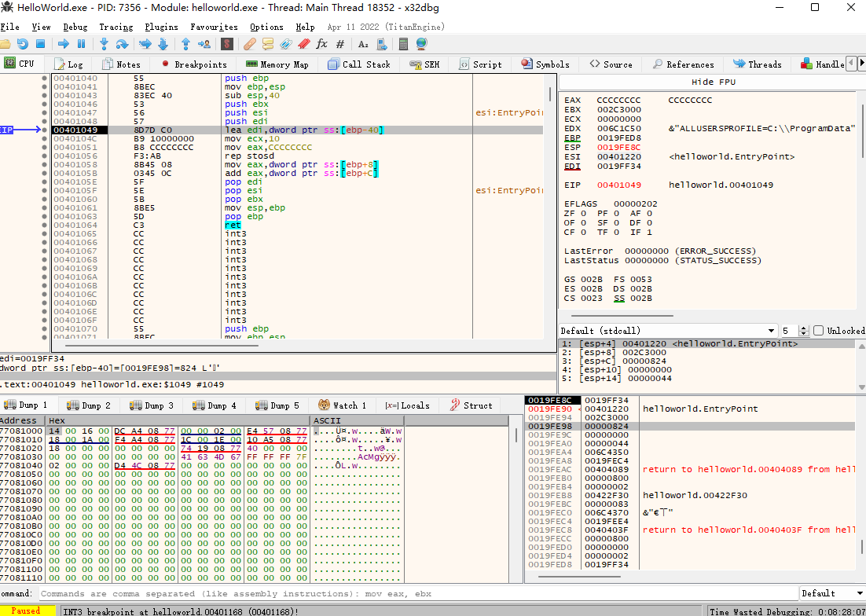Pause execution with the pause icon
The image size is (866, 616).
(x=81, y=44)
